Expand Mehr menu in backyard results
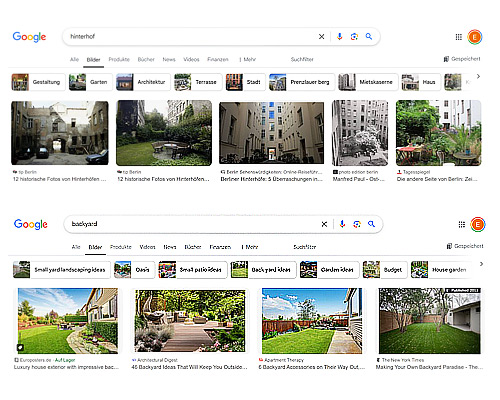Screen dimensions: 500x400 click(250, 247)
